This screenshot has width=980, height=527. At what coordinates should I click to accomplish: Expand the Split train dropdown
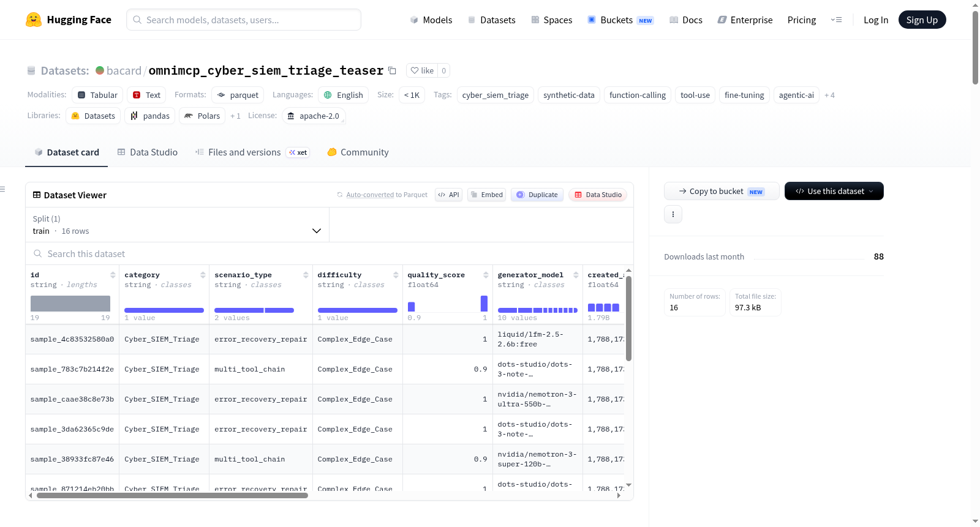coord(177,225)
